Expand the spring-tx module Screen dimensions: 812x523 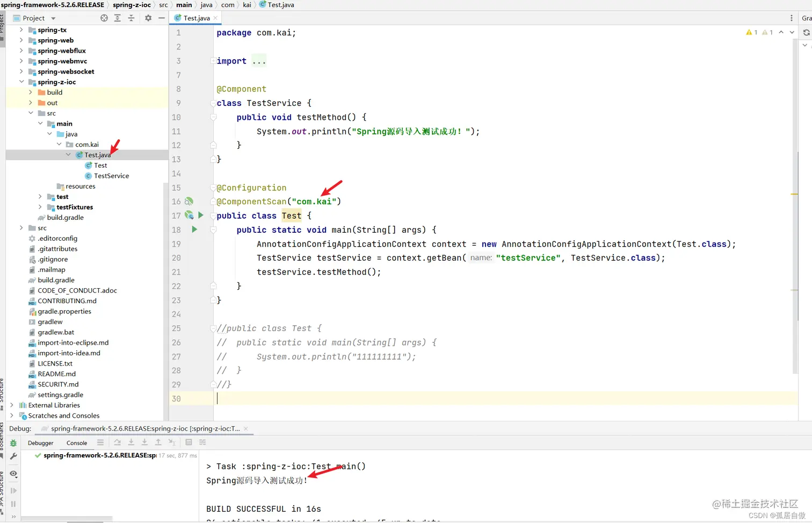(21, 30)
